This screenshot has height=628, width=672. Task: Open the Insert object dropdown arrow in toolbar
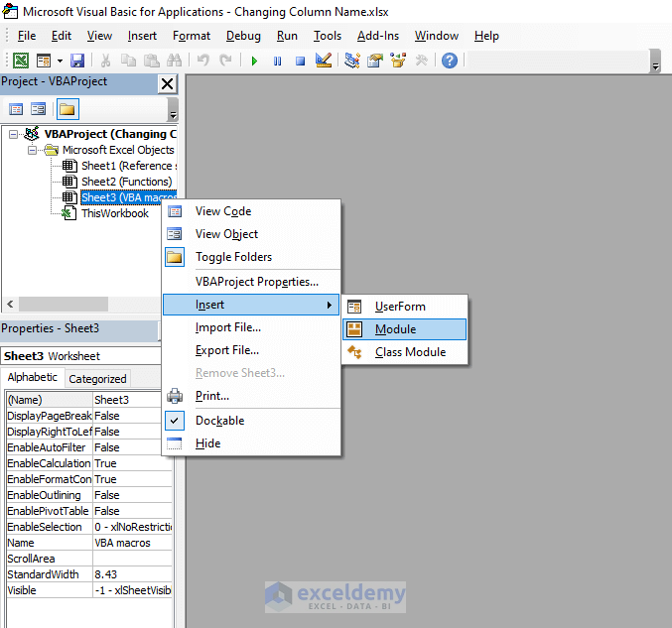[x=60, y=61]
